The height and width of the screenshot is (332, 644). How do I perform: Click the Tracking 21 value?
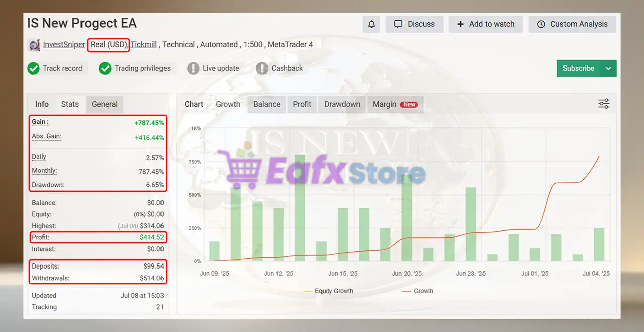tap(160, 307)
